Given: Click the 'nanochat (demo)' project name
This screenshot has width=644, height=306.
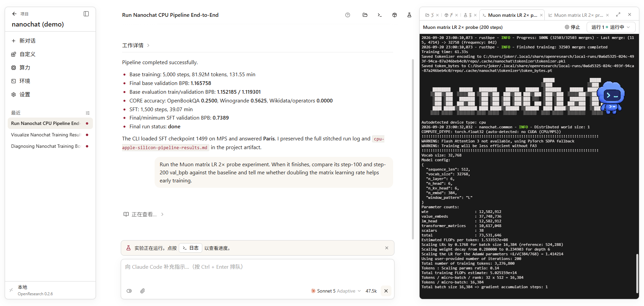Looking at the screenshot, I should 38,24.
